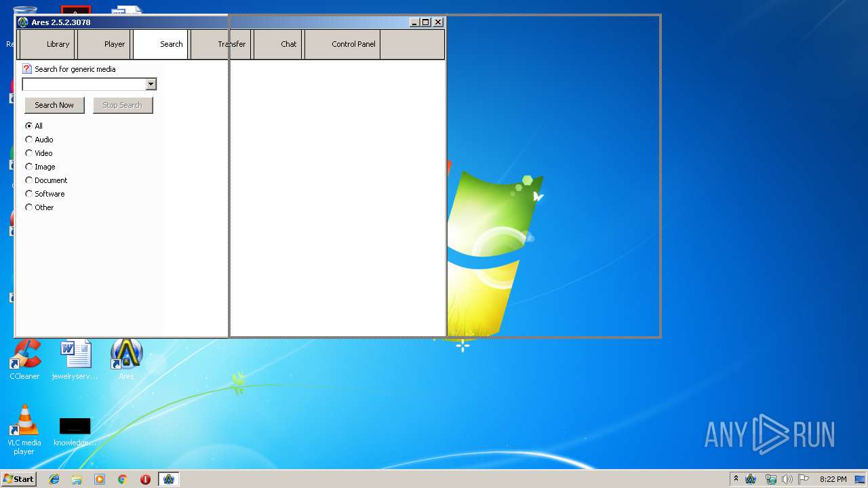Focus the search keyword input field
The height and width of the screenshot is (488, 868).
click(84, 84)
